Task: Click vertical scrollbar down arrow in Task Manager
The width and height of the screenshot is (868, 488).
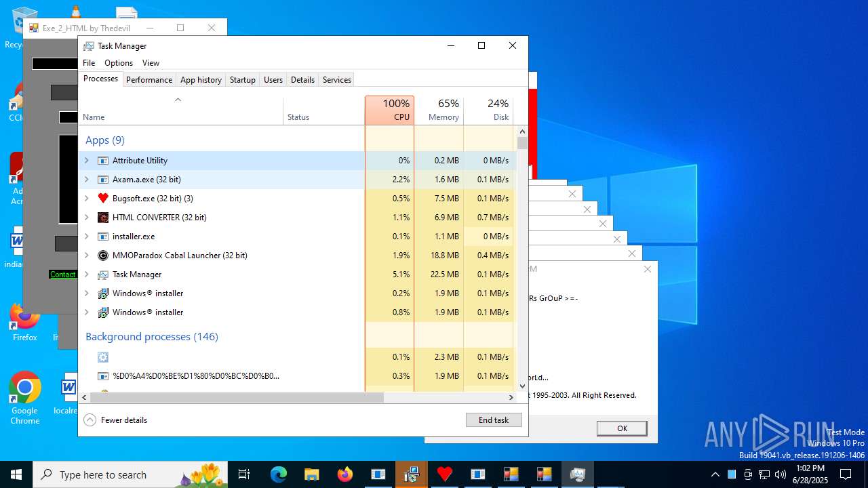Action: (522, 386)
